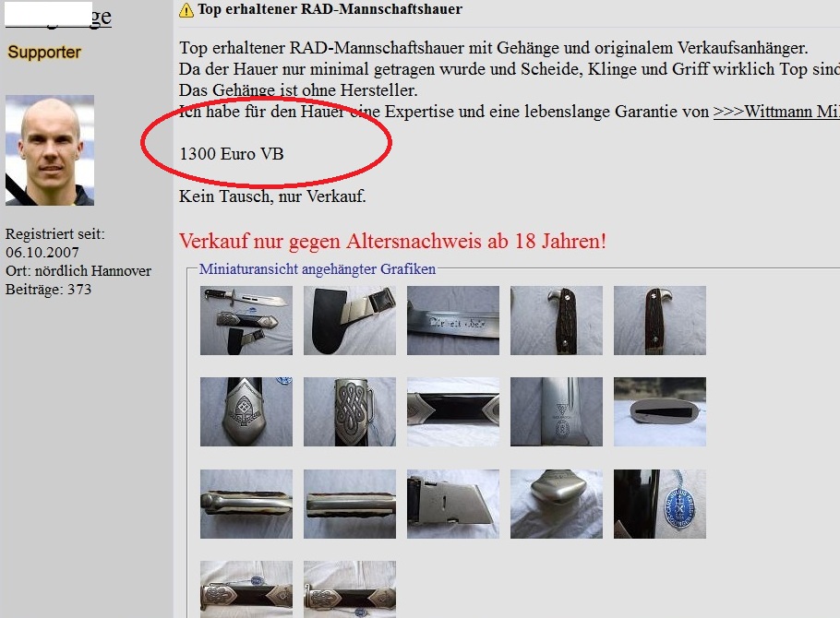
Task: Click the yellow warning icon beside post title
Action: click(186, 10)
